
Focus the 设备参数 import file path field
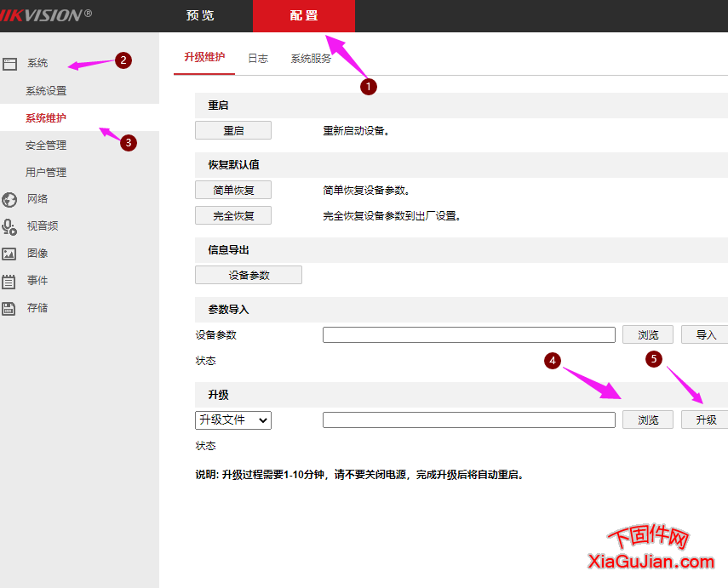pyautogui.click(x=469, y=334)
